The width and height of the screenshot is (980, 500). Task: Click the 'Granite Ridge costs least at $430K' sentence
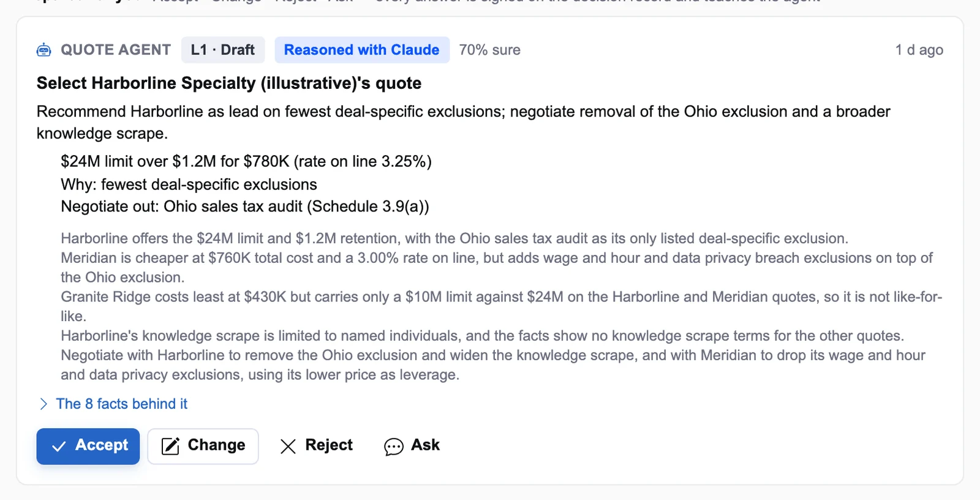502,306
